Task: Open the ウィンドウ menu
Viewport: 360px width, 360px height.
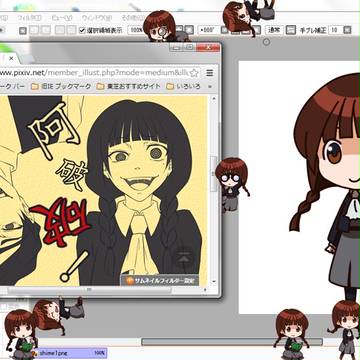Action: 97,18
